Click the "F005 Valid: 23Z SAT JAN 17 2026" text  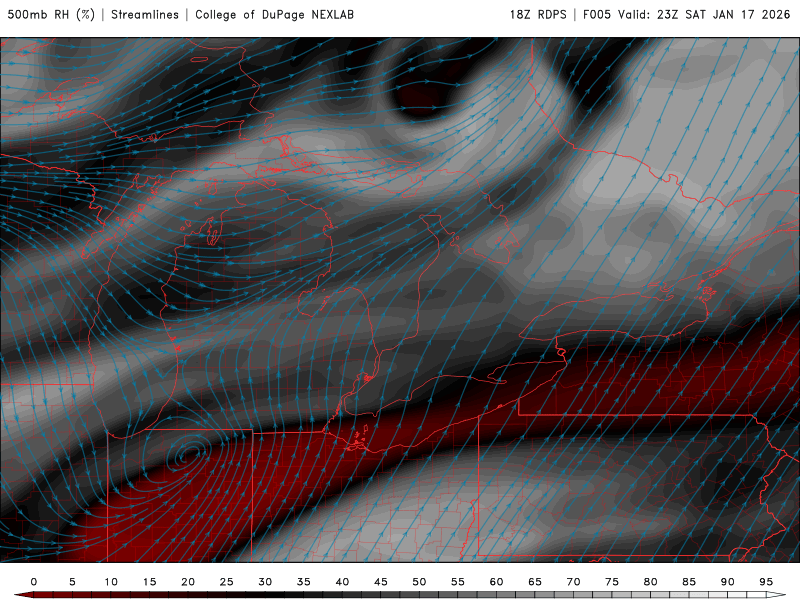point(687,15)
